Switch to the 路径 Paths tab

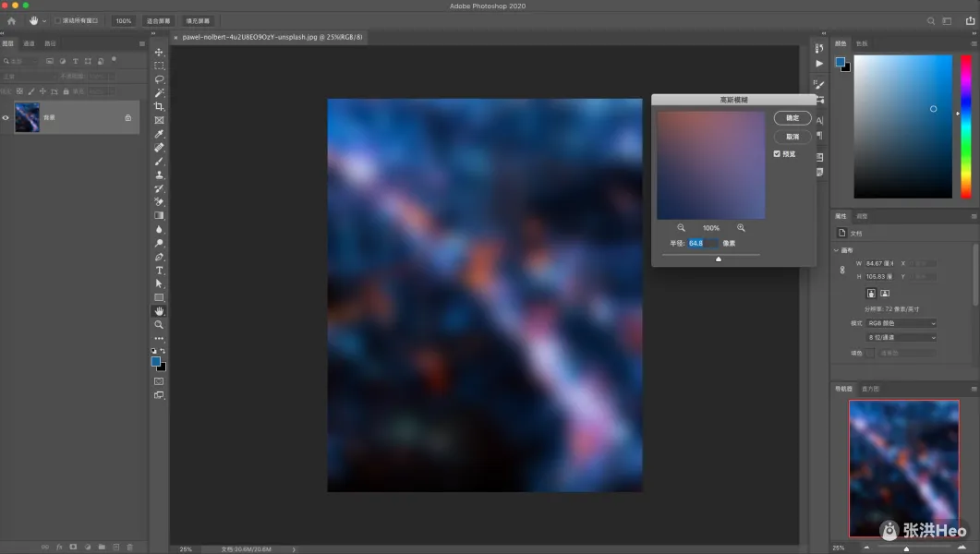(x=50, y=43)
